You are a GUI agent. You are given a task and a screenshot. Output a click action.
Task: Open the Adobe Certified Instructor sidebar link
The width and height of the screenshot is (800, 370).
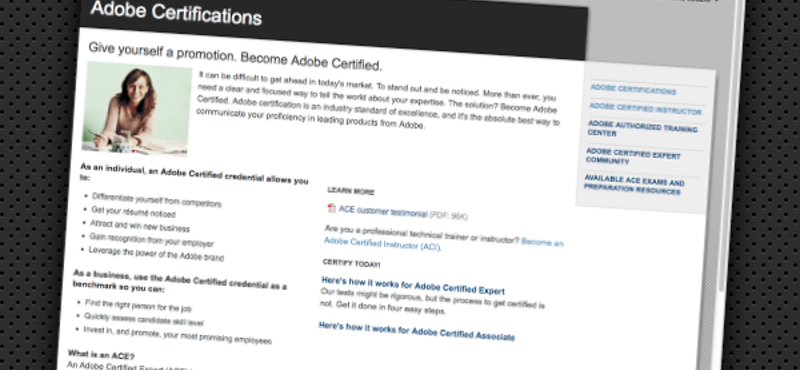point(645,109)
